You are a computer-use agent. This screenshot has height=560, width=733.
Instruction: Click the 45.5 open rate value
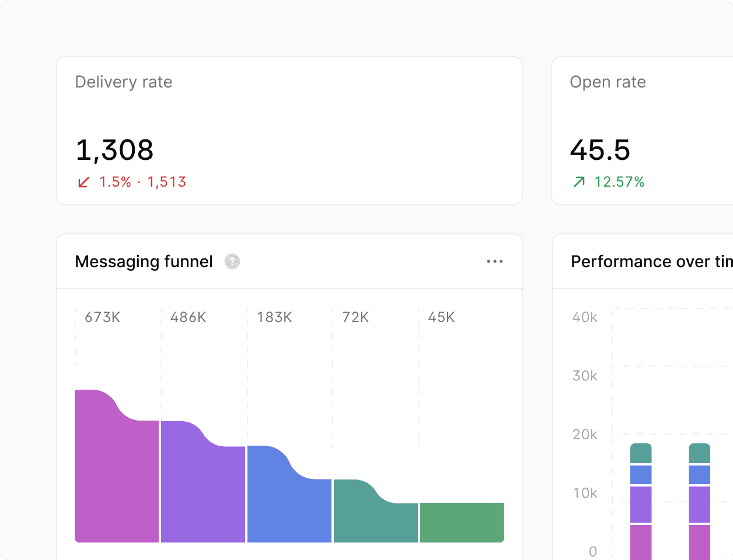[600, 150]
